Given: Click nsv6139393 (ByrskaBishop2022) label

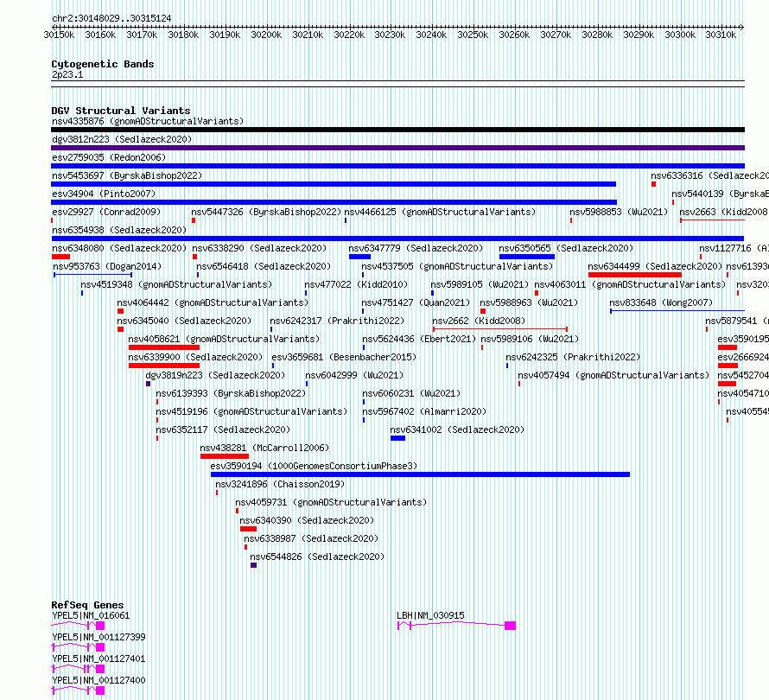Looking at the screenshot, I should pos(231,393).
